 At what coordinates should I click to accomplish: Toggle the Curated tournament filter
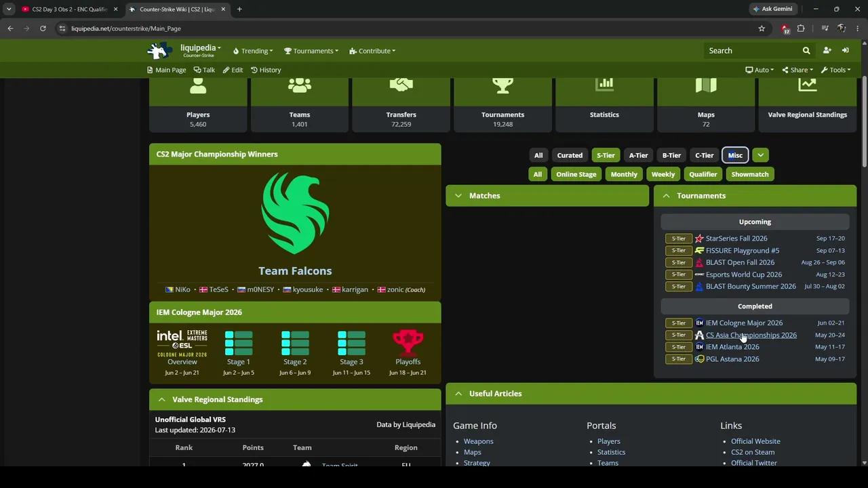(570, 155)
